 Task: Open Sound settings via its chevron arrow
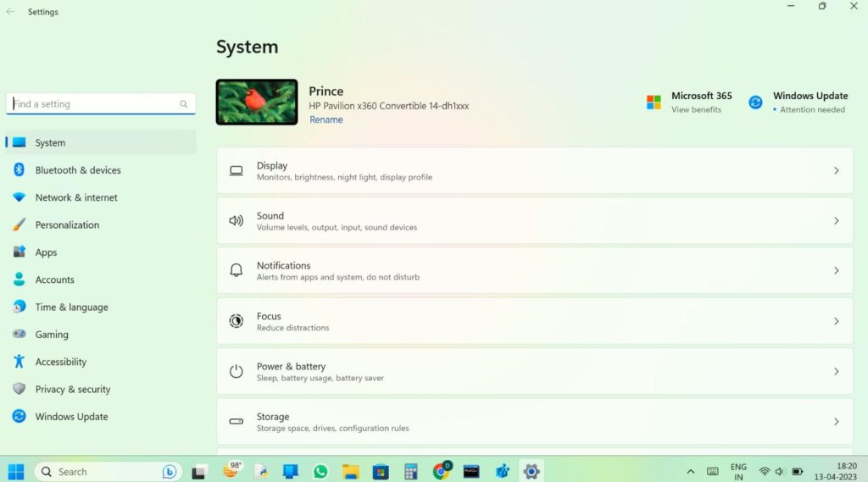click(x=836, y=221)
